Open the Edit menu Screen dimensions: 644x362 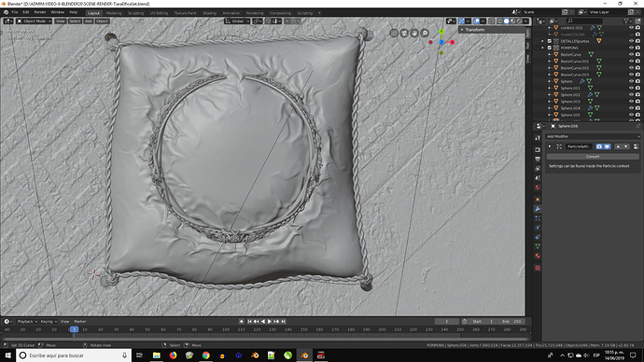(26, 12)
